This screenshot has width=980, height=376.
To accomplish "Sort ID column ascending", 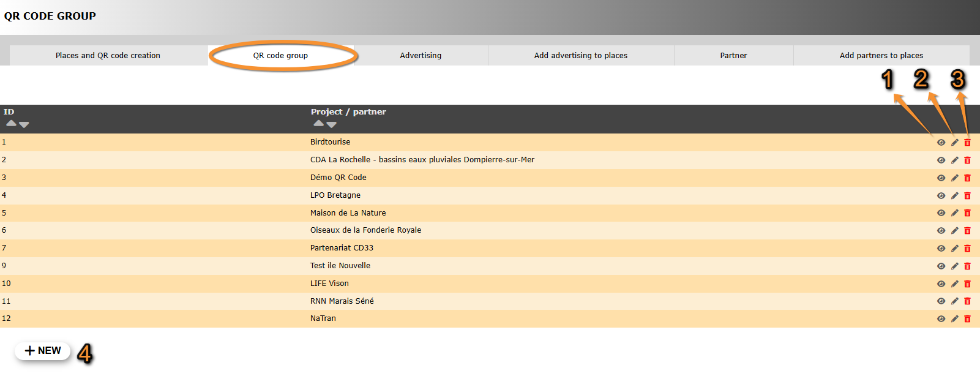I will [11, 124].
